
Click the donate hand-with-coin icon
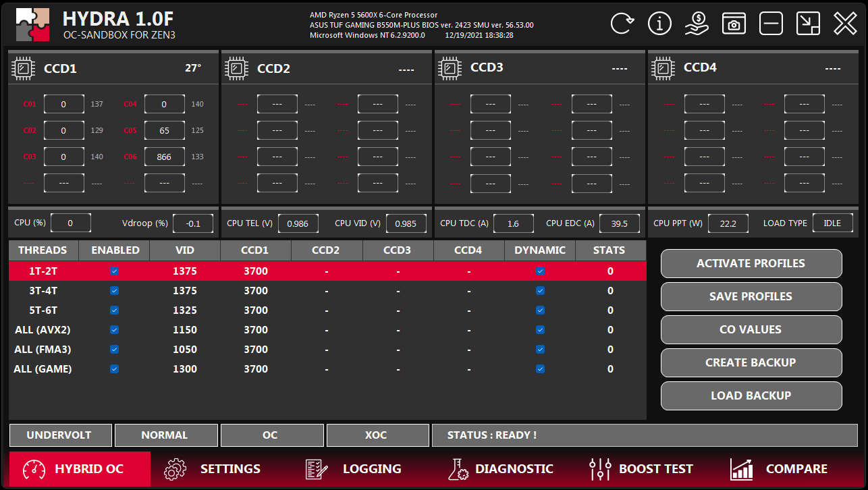(x=697, y=24)
